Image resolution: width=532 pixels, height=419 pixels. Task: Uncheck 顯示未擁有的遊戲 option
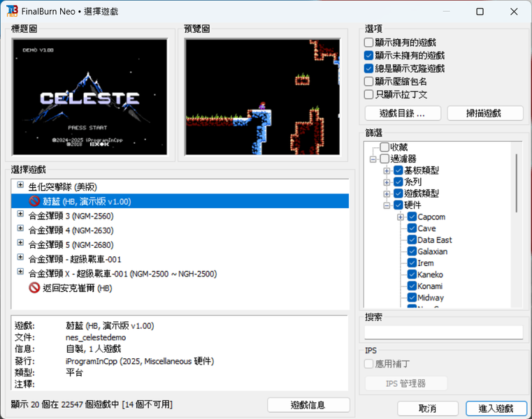point(368,55)
